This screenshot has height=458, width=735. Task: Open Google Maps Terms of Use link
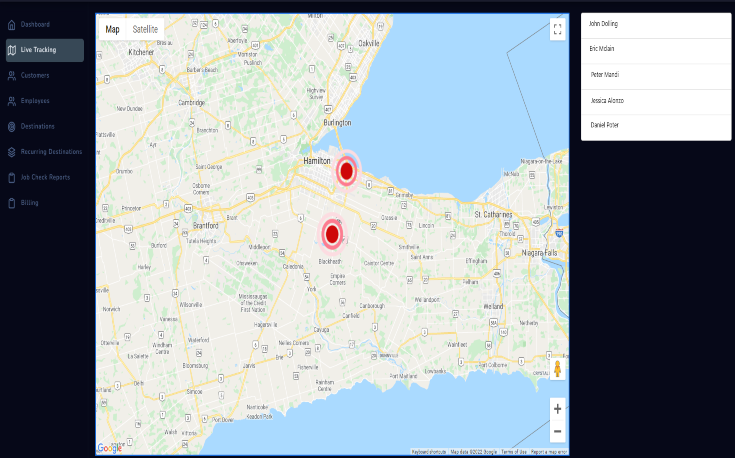514,453
